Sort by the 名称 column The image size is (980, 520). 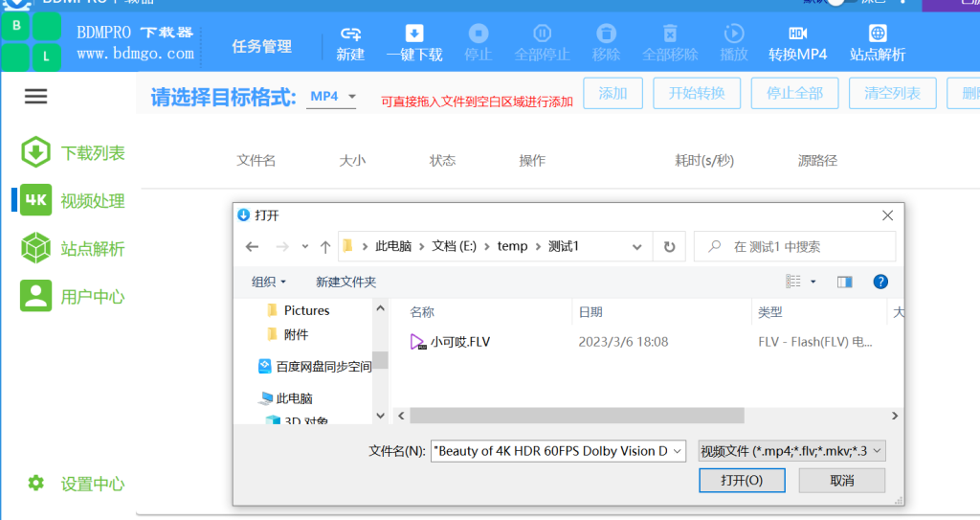422,312
